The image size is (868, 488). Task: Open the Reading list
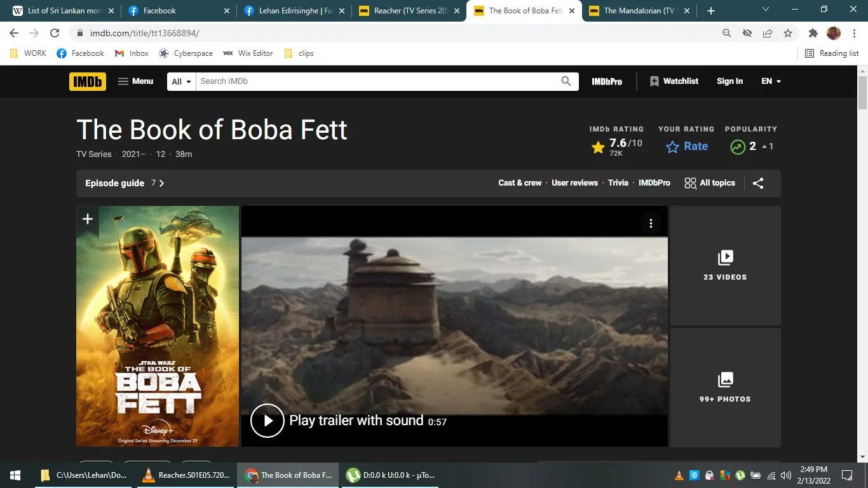pos(832,53)
